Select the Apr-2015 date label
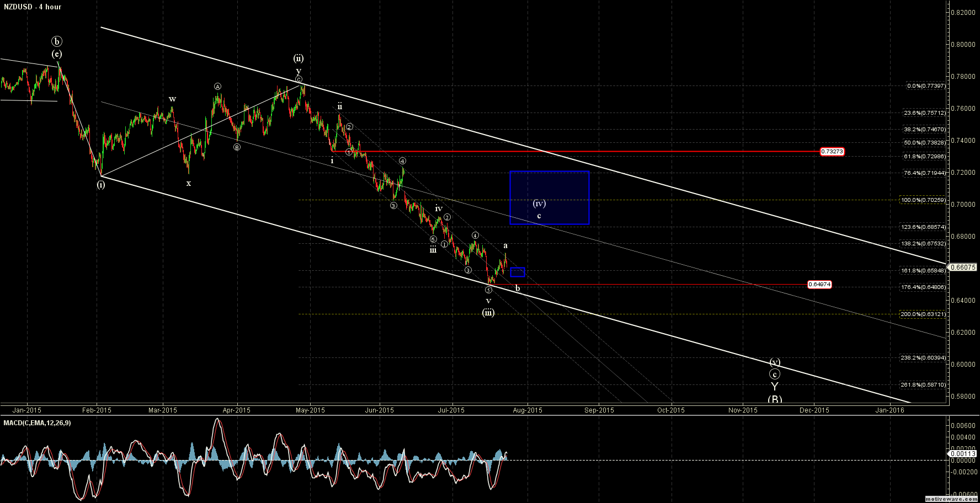 237,410
